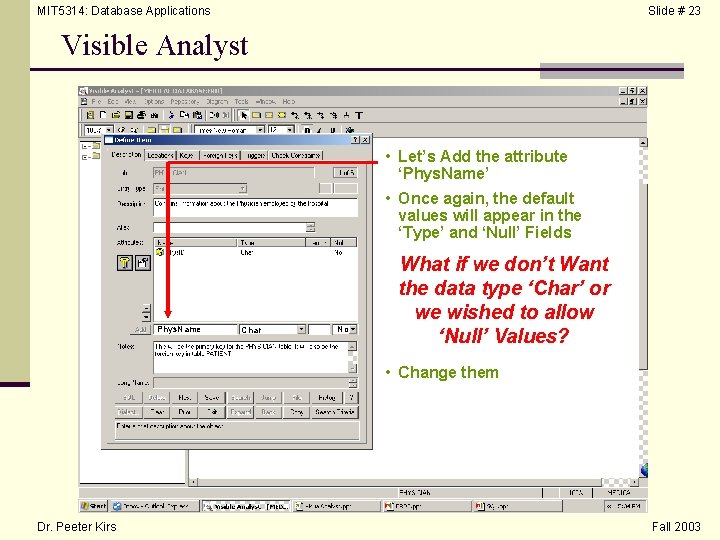
Task: Open the File menu
Action: [96, 101]
